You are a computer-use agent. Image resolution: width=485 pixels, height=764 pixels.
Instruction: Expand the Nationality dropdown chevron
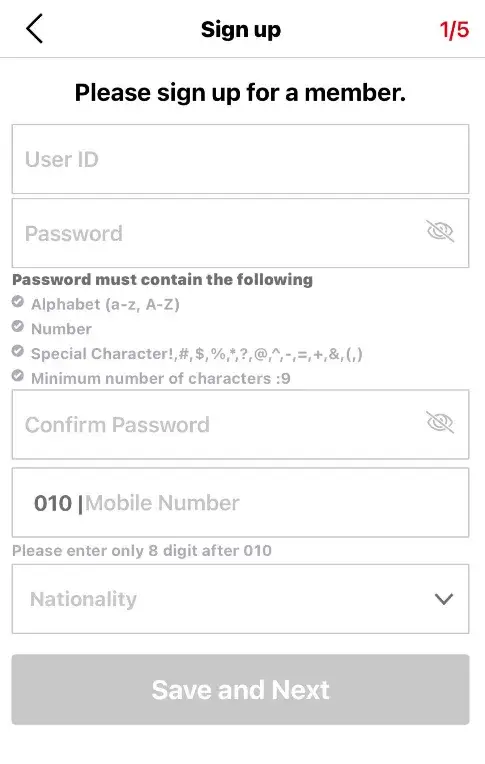point(444,599)
